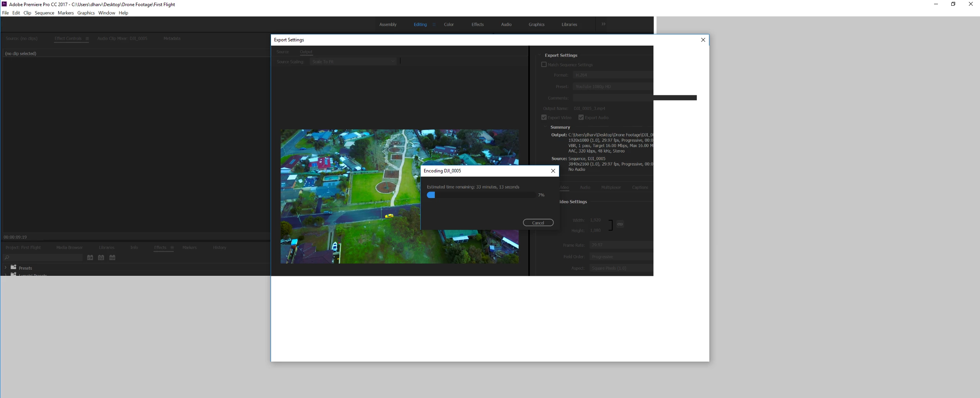
Task: Cancel the DJI_0005 encoding
Action: [x=538, y=223]
